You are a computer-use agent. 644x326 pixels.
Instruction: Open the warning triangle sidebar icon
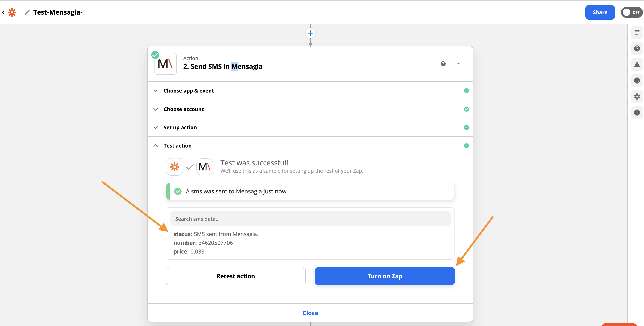637,65
